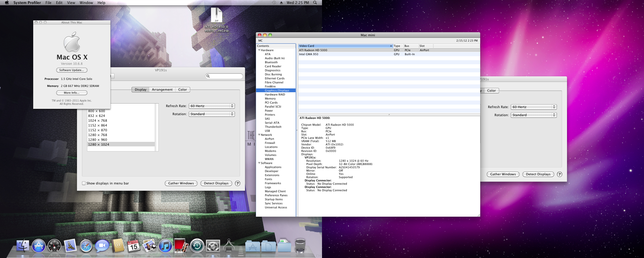Click the resize grip of Mac mini window
Screen dimensions: 644x258
[x=478, y=215]
